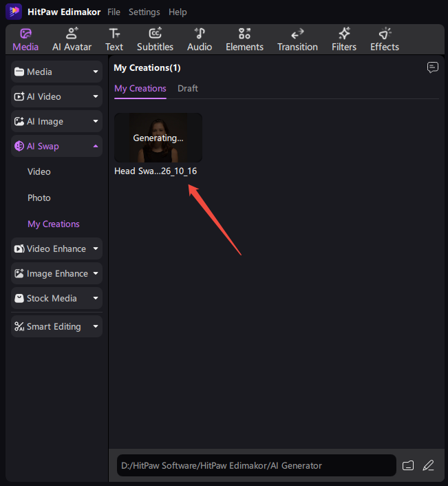The image size is (448, 486).
Task: Select the Generating head swap thumbnail
Action: tap(158, 138)
